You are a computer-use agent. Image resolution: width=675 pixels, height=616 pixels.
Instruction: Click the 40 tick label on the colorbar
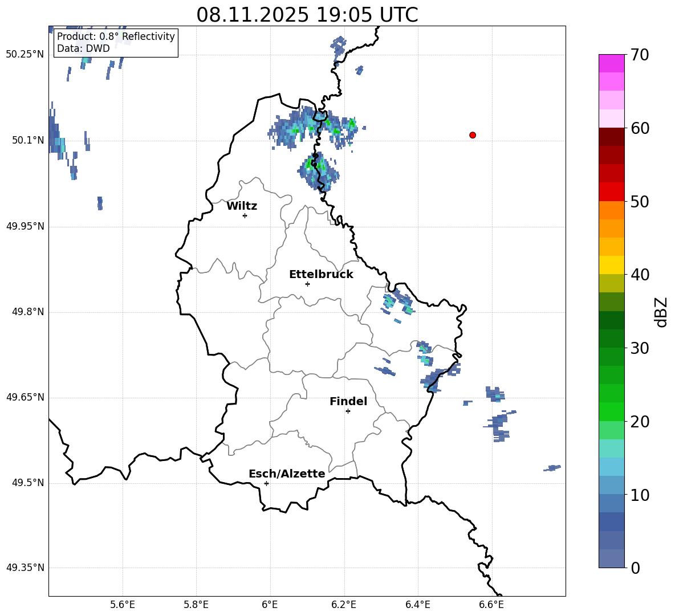coord(640,275)
